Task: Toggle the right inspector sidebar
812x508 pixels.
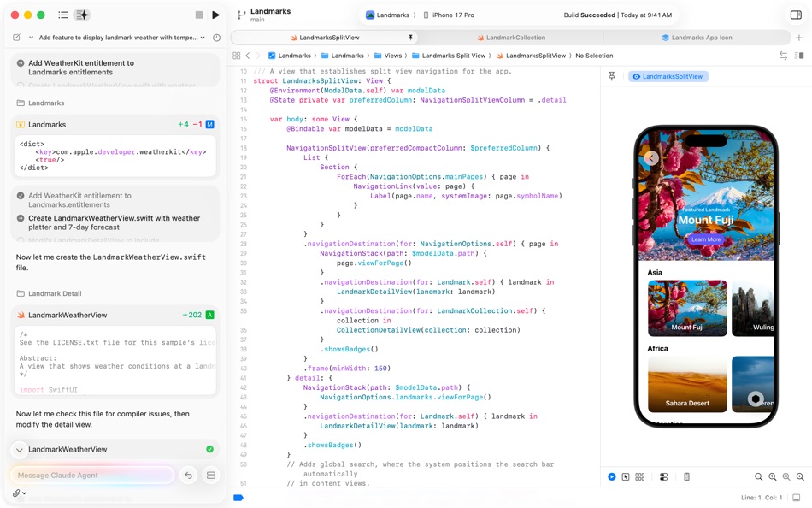Action: (797, 14)
